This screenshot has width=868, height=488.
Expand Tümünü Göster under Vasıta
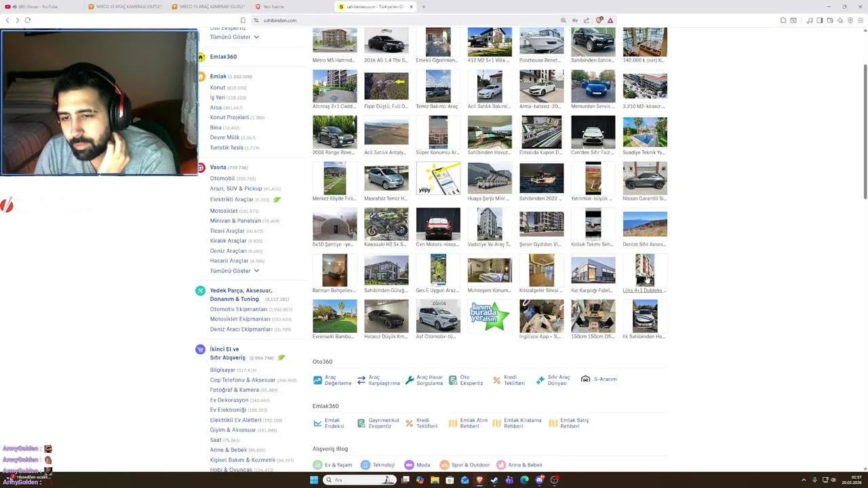pos(235,271)
